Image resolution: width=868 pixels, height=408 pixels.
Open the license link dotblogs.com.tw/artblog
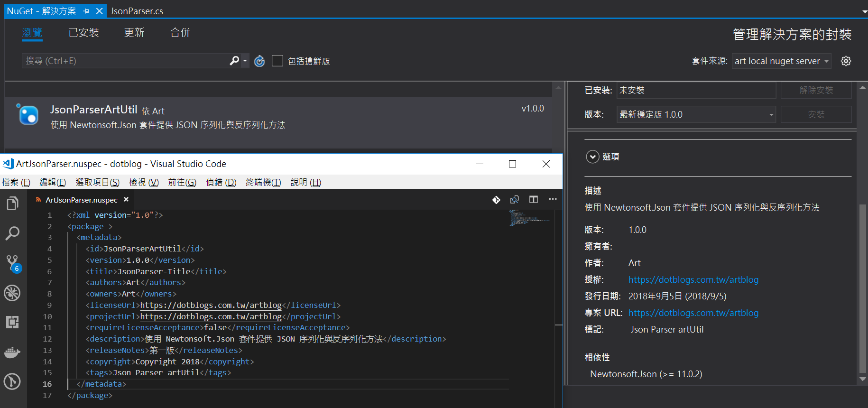693,280
